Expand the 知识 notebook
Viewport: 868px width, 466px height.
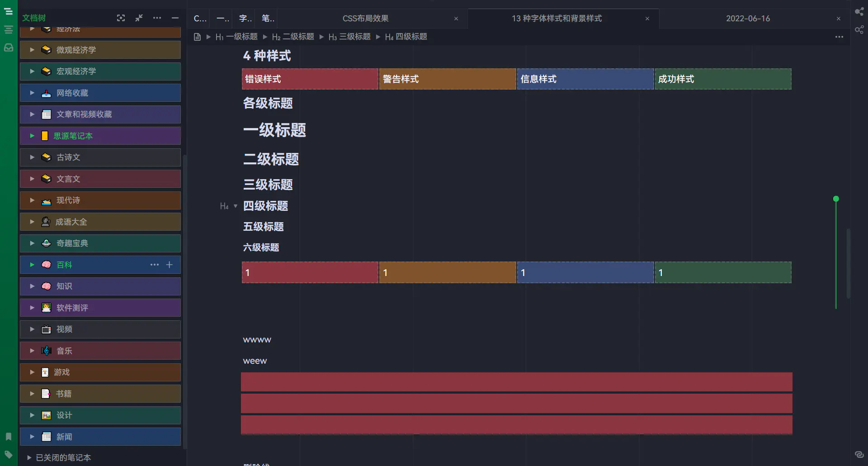pos(32,286)
